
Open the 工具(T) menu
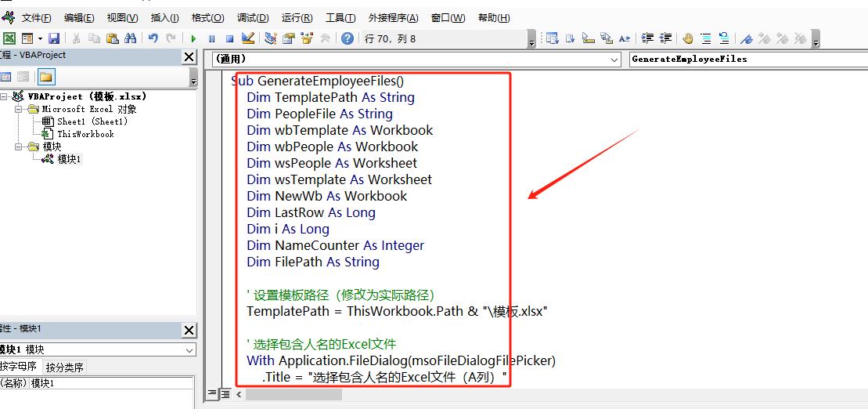pos(340,18)
